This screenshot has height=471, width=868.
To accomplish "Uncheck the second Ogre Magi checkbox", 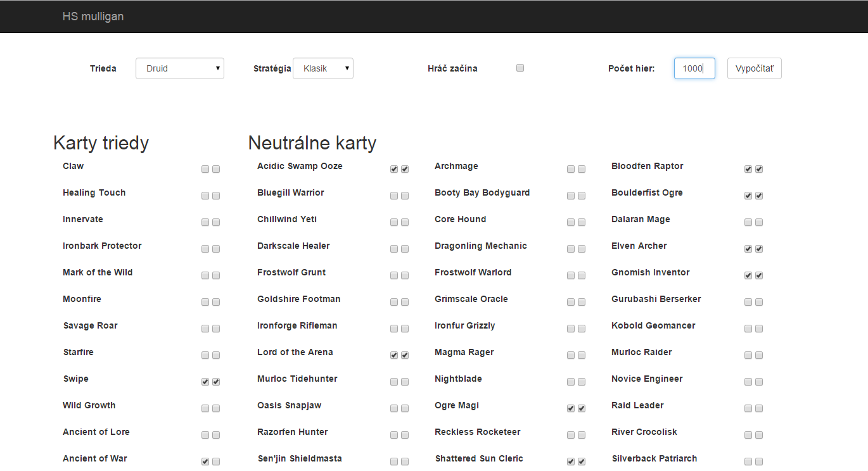I will [582, 408].
